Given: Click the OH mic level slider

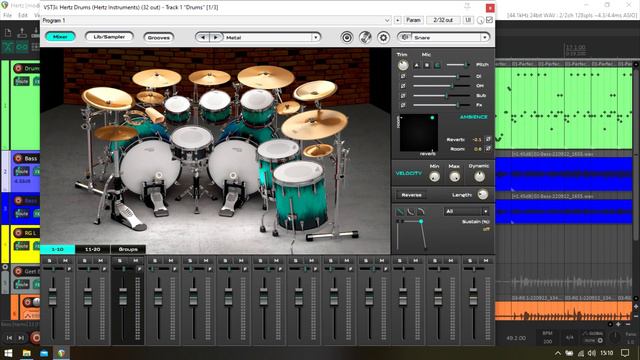Looking at the screenshot, I should tap(441, 86).
